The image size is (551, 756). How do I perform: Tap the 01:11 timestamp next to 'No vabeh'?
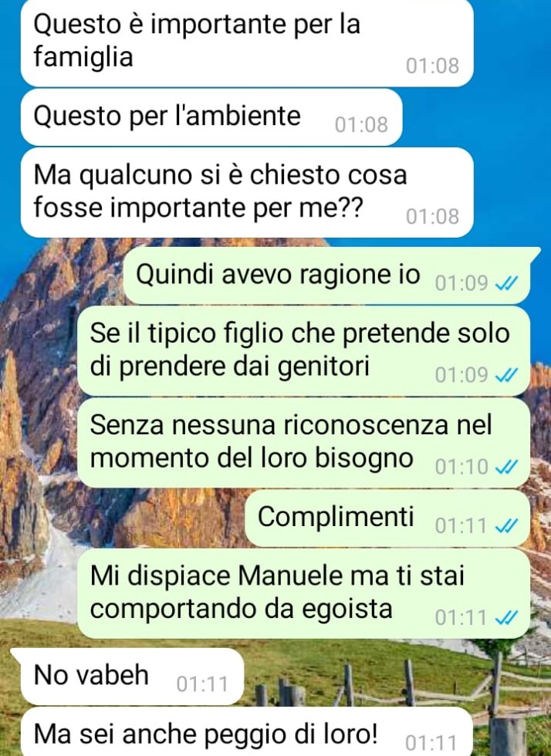click(x=202, y=683)
